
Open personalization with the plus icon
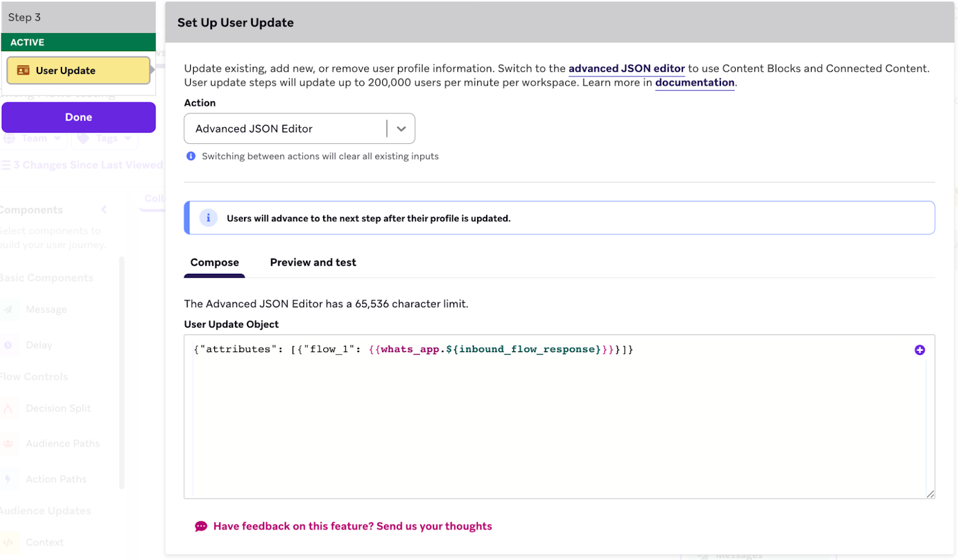click(x=920, y=350)
